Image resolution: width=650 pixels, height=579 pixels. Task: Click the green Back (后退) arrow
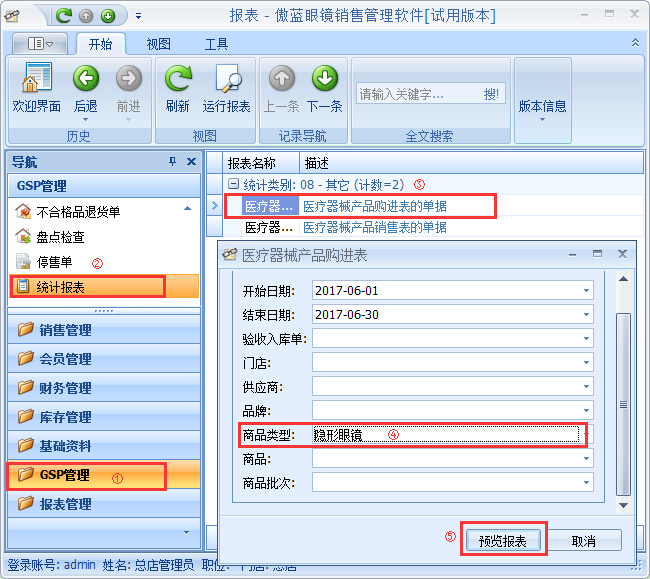(x=85, y=80)
